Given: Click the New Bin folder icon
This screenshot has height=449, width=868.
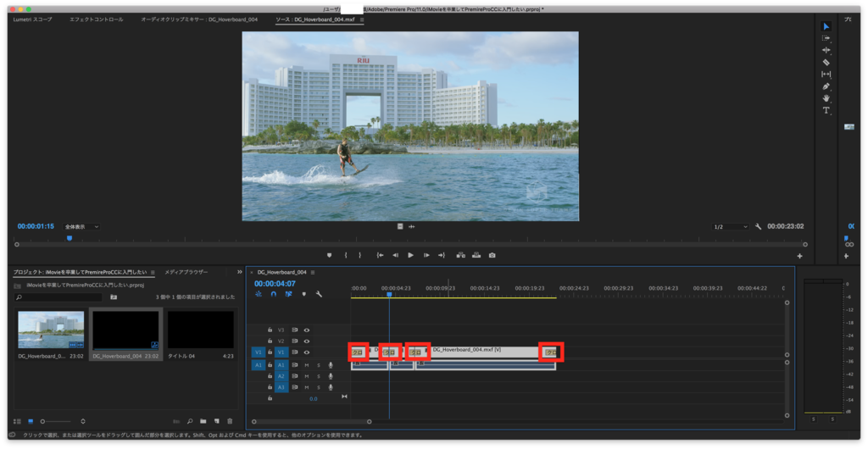Looking at the screenshot, I should pos(203,421).
